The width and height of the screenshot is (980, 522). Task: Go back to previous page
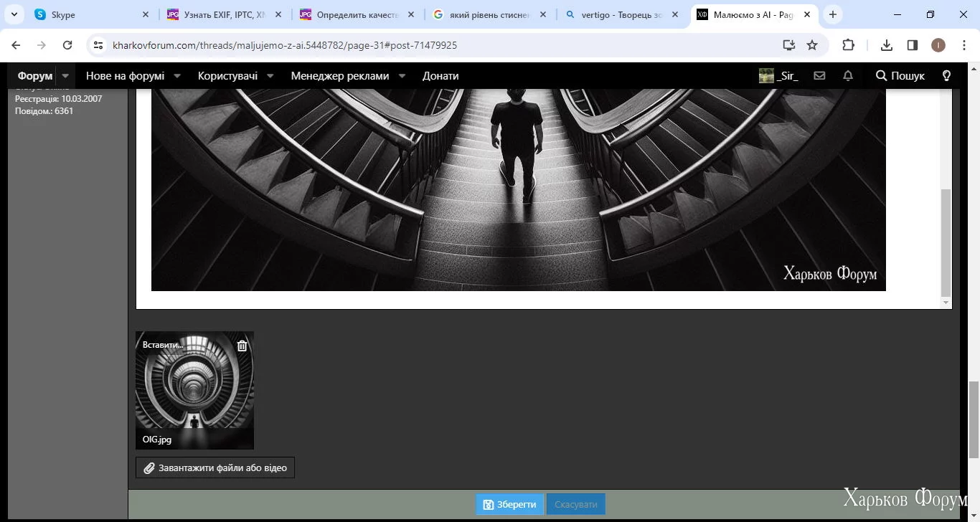pyautogui.click(x=16, y=45)
